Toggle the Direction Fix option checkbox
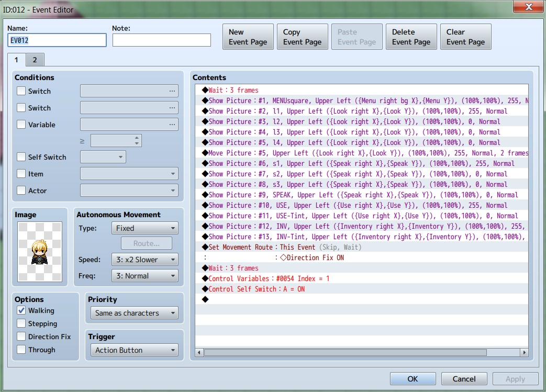The height and width of the screenshot is (392, 546). click(x=21, y=337)
